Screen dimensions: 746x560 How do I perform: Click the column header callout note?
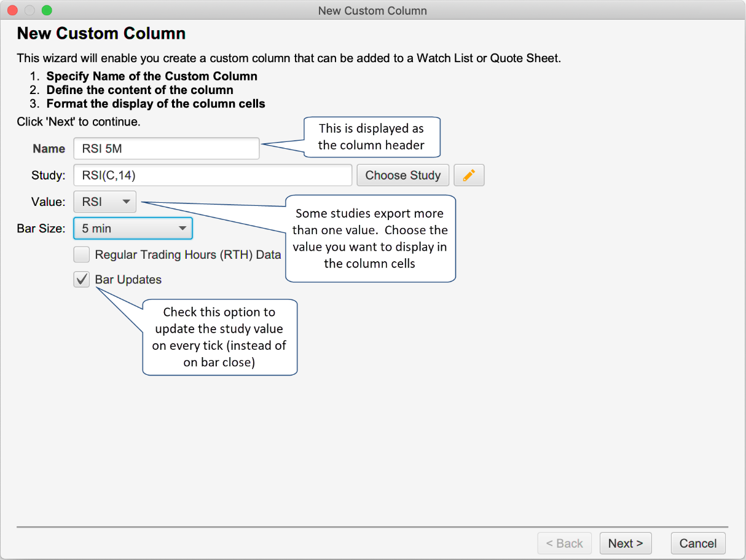(371, 137)
